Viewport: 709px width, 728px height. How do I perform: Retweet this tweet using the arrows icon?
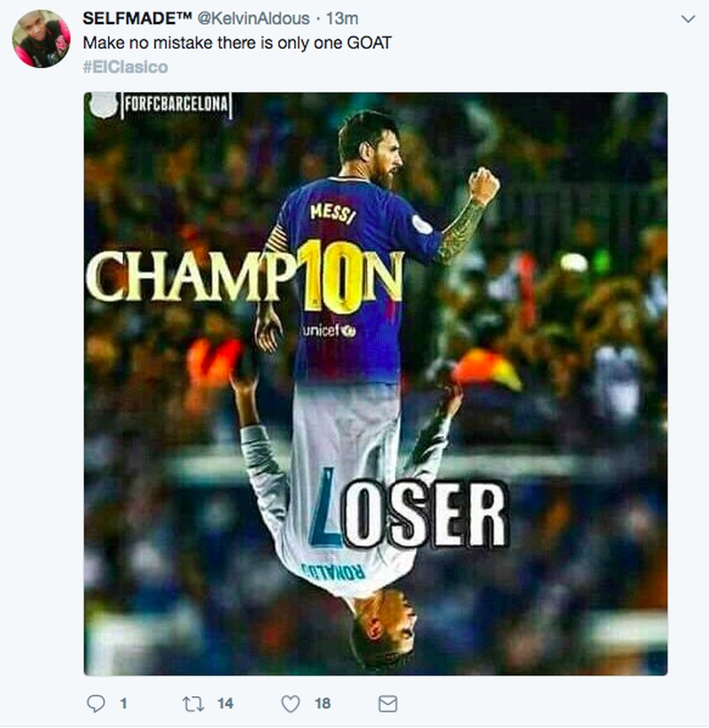click(193, 703)
